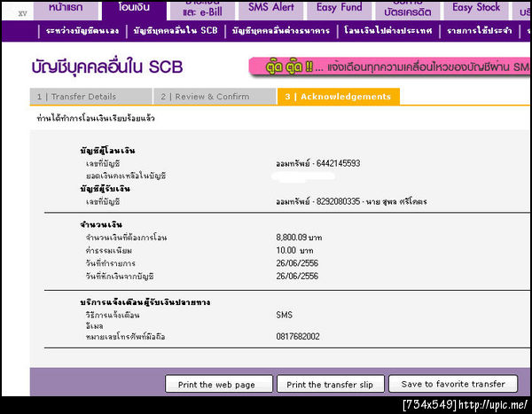532x414 pixels.
Task: Open the e-Bill payment tab
Action: (202, 10)
